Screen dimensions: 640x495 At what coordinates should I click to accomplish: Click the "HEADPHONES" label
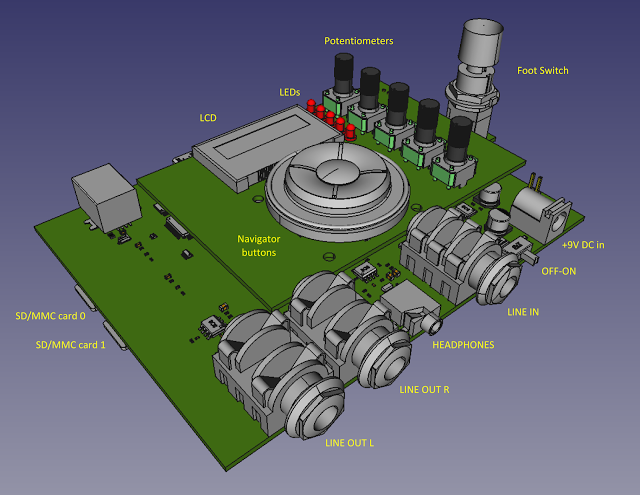click(x=462, y=345)
